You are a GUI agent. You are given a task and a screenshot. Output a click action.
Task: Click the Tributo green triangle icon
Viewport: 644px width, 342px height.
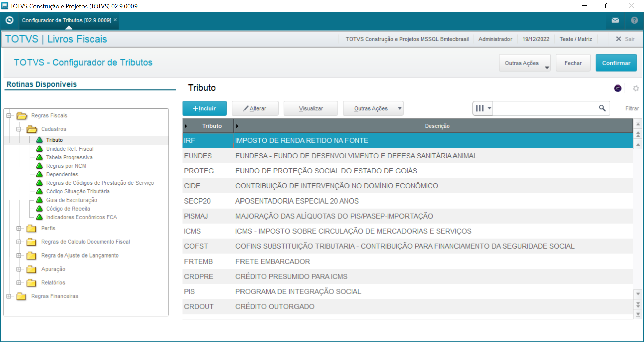click(40, 140)
